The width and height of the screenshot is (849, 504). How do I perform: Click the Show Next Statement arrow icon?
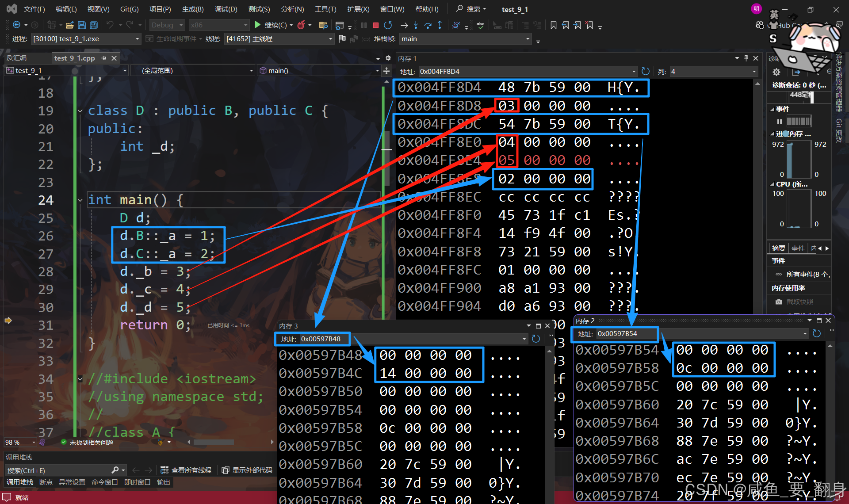pos(404,25)
